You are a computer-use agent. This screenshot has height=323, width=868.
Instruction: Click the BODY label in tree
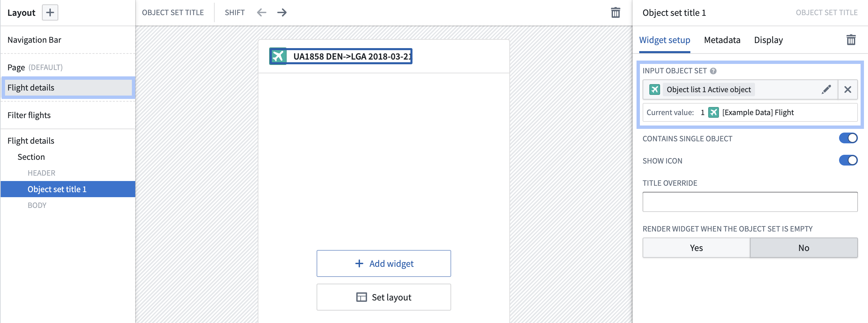point(37,205)
